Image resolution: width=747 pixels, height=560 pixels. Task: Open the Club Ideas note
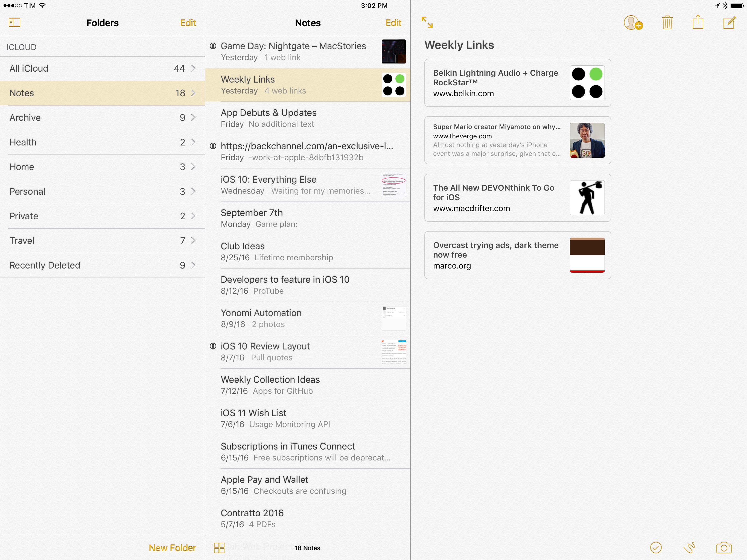(x=308, y=252)
